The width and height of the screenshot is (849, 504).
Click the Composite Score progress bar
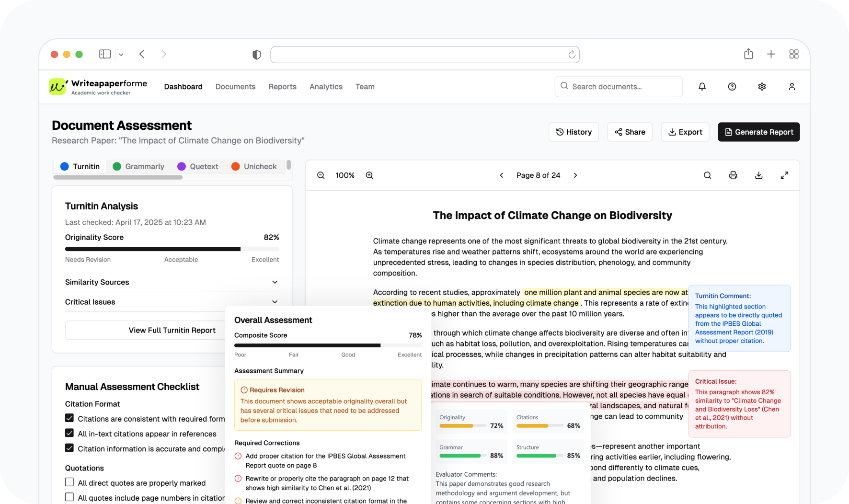(328, 345)
